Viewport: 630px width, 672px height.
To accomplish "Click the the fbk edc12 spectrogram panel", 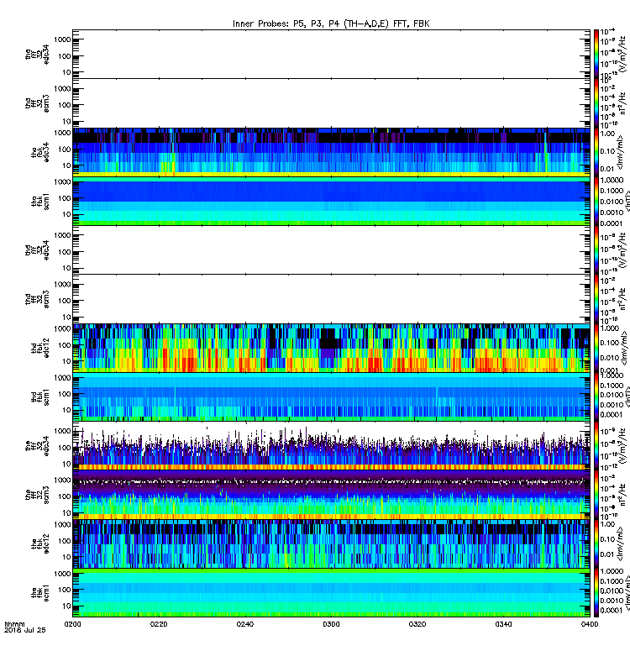I will pyautogui.click(x=331, y=543).
